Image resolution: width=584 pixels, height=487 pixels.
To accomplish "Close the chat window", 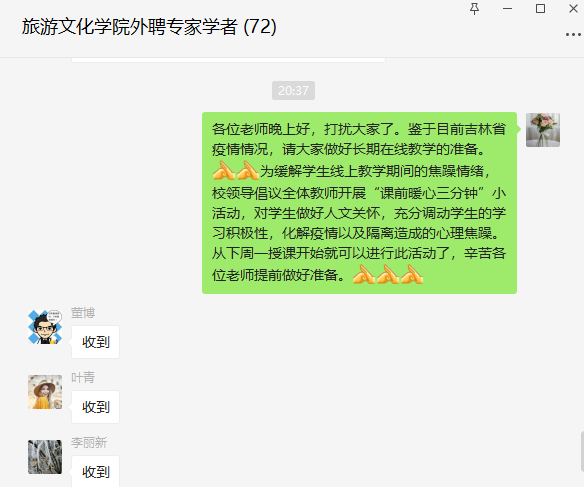I will click(574, 9).
